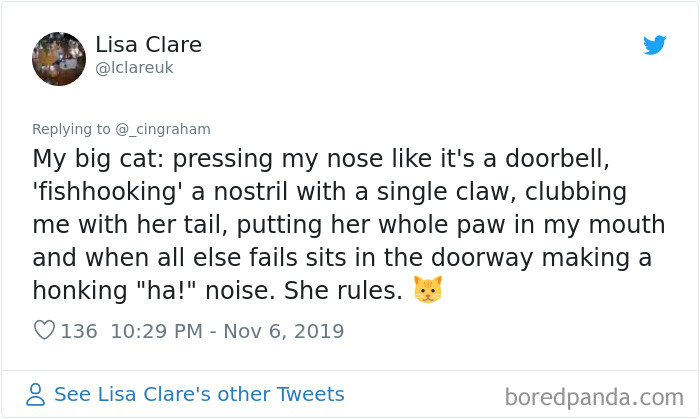Click the person silhouette icon at bottom

[37, 394]
